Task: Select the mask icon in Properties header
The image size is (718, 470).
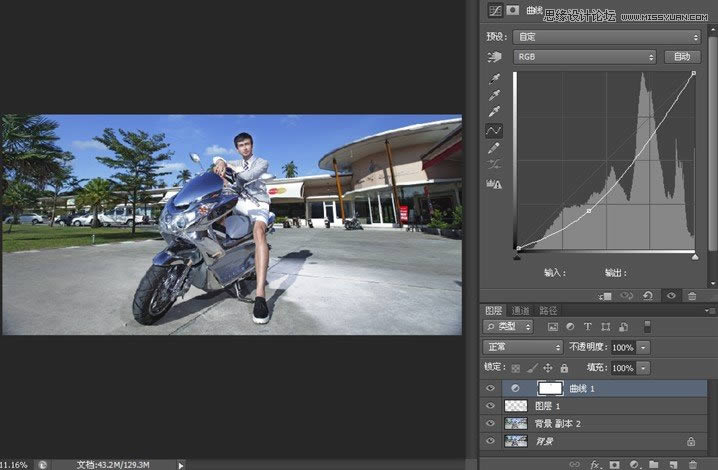Action: (513, 10)
